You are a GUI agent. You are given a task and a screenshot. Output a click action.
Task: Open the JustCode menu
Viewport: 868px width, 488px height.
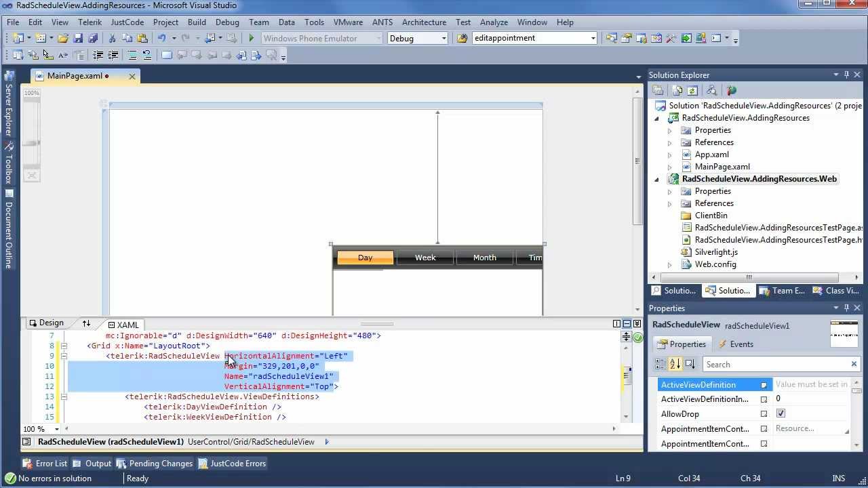click(x=127, y=22)
